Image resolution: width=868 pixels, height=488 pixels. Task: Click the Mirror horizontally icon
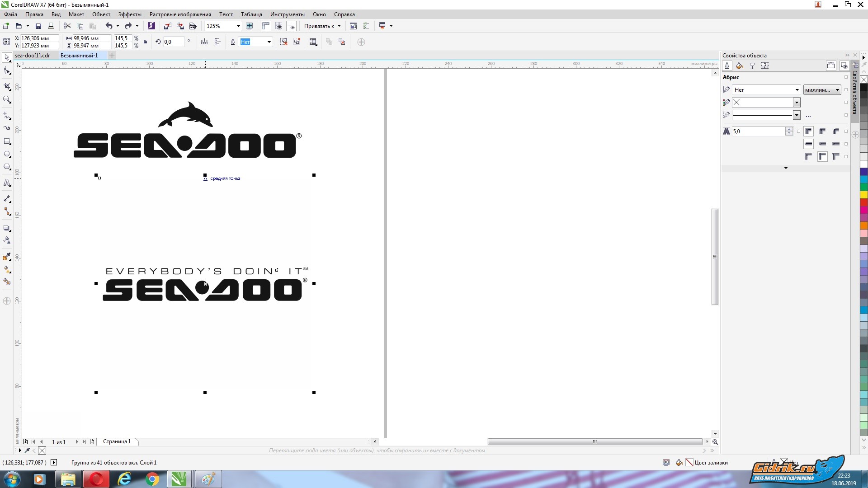tap(204, 42)
